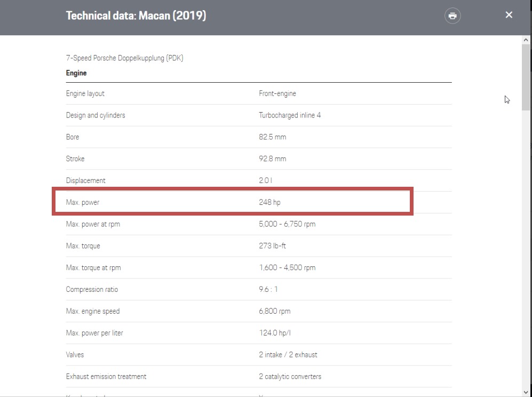
Task: Click the '2 intake / 2 exhaust' value
Action: click(x=288, y=355)
